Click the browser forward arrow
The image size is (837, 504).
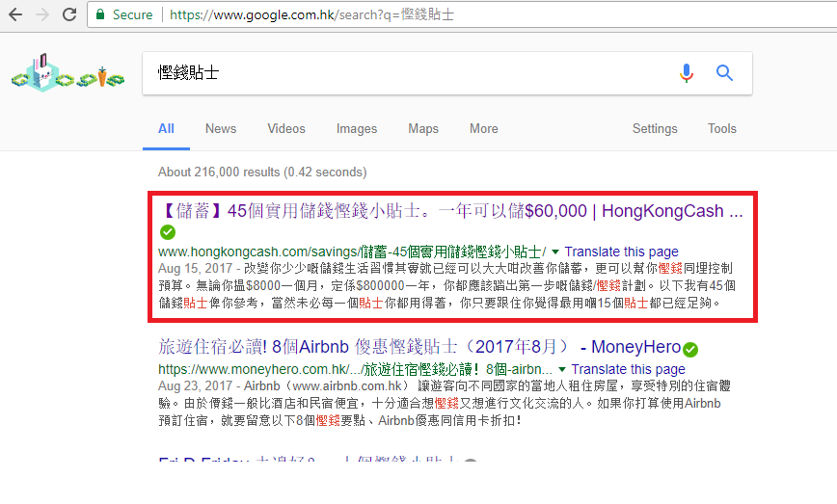click(x=42, y=14)
